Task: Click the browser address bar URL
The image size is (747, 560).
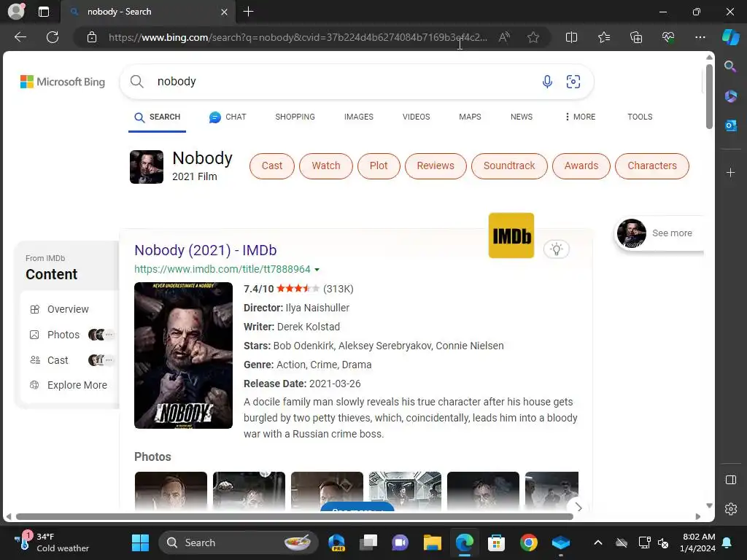Action: 298,37
